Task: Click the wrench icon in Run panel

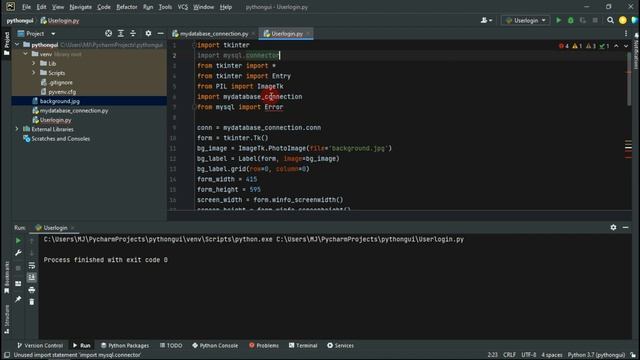Action: [x=18, y=253]
